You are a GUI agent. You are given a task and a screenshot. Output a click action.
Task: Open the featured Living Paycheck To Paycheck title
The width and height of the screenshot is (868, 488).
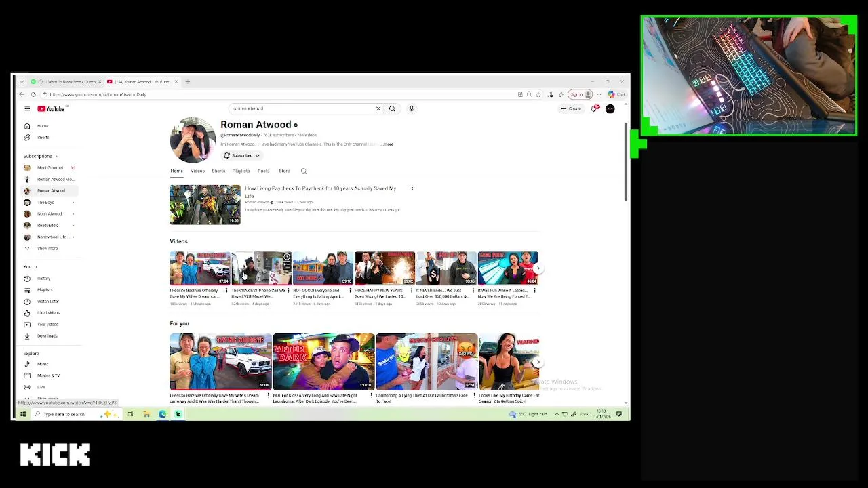pyautogui.click(x=320, y=192)
